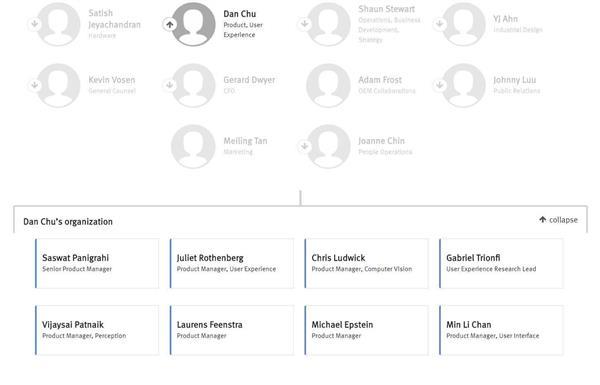The height and width of the screenshot is (385, 600).
Task: Open Gabriel Trionfi's card
Action: [x=501, y=263]
